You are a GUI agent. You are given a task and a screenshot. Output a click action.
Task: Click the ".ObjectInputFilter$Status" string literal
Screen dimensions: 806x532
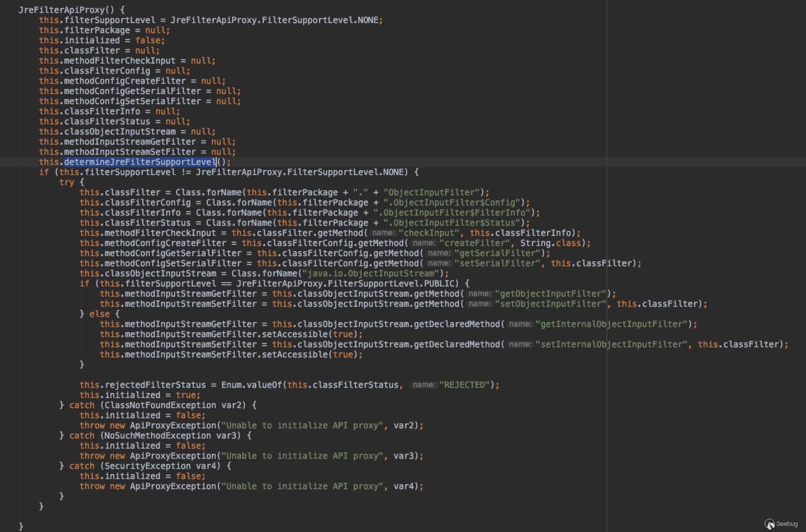[x=452, y=223]
